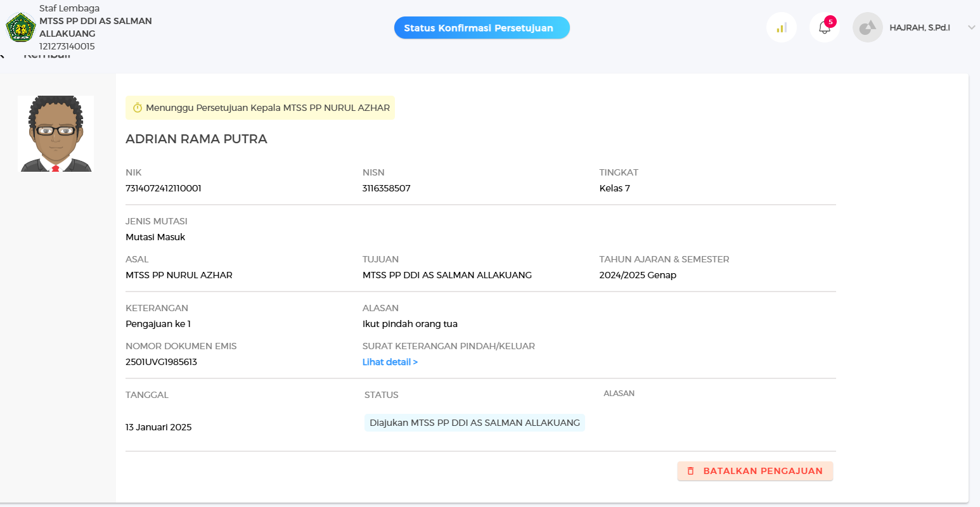Click the document number 2501UVG1985613

161,362
